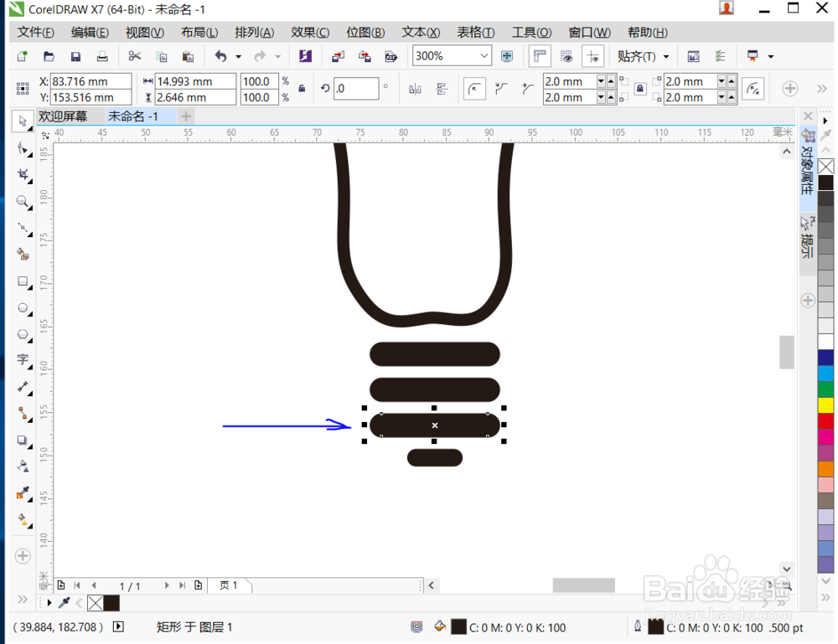Expand color palette with bottom double chevron
838x644 pixels.
tap(826, 598)
